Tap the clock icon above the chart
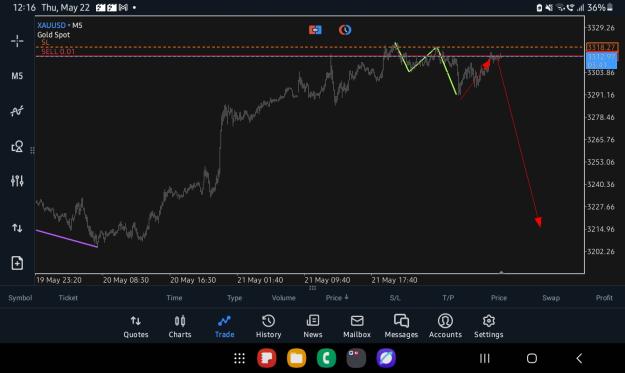Image resolution: width=625 pixels, height=373 pixels. click(x=345, y=30)
